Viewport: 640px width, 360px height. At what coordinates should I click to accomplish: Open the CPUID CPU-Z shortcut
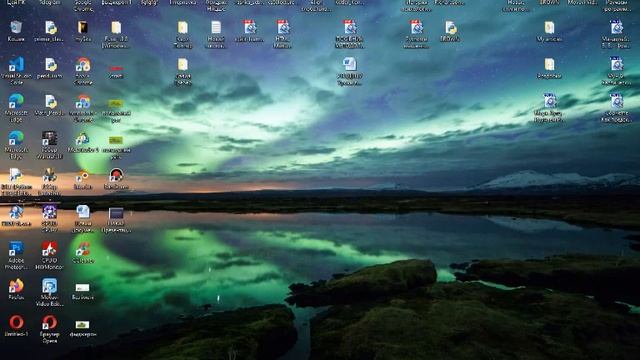[x=49, y=218]
